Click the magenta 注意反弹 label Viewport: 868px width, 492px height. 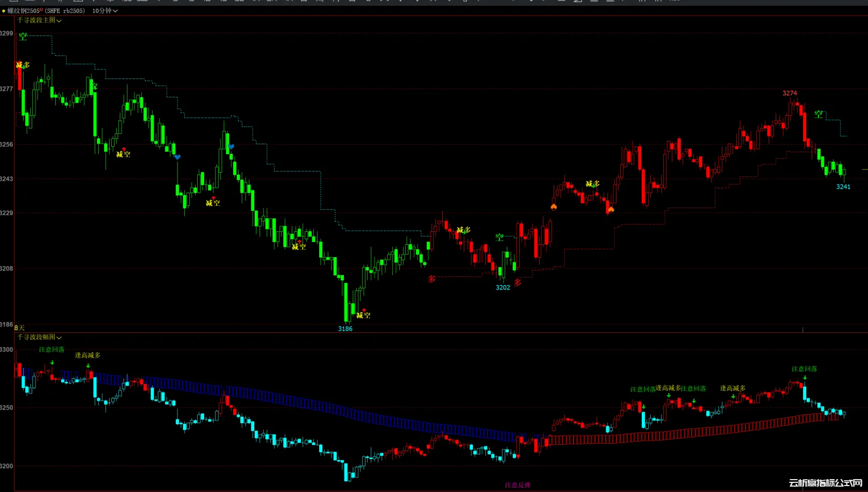pos(517,485)
